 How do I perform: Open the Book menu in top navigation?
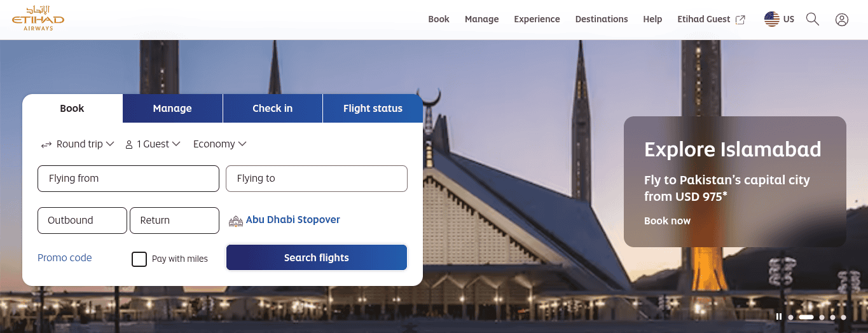click(439, 19)
